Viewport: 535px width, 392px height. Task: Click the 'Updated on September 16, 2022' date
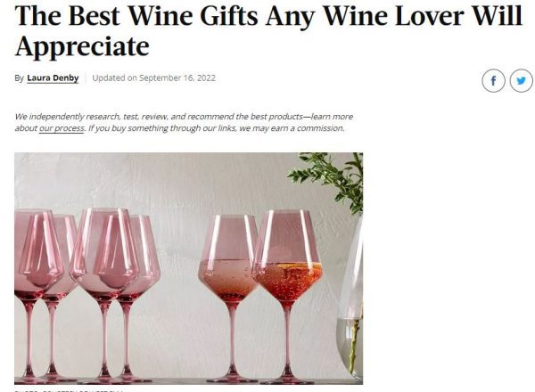click(x=154, y=78)
